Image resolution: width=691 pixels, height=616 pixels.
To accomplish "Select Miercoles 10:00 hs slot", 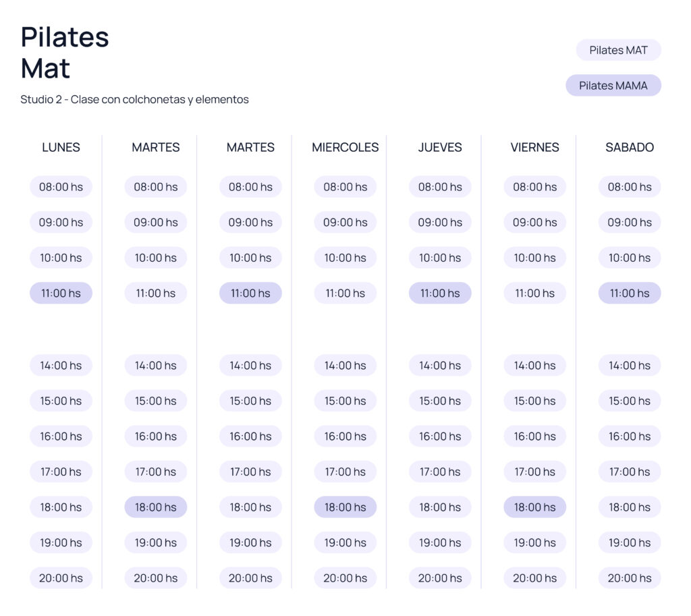I will 345,258.
